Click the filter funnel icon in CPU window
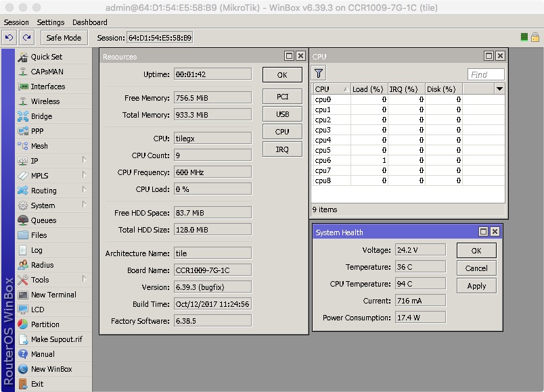544x392 pixels. 319,74
